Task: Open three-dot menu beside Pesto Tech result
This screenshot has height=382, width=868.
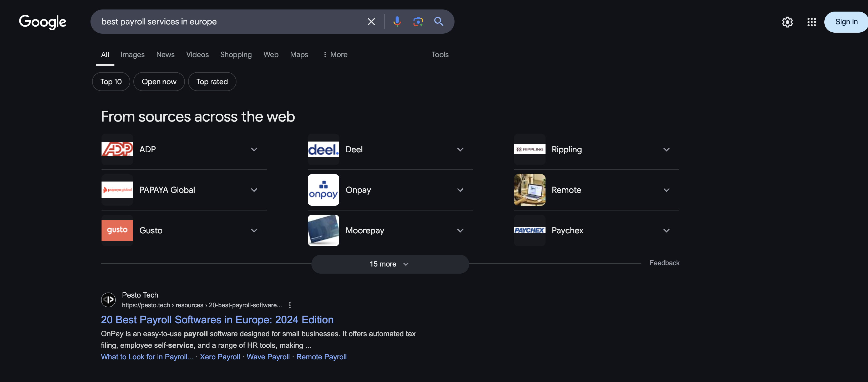Action: 290,305
